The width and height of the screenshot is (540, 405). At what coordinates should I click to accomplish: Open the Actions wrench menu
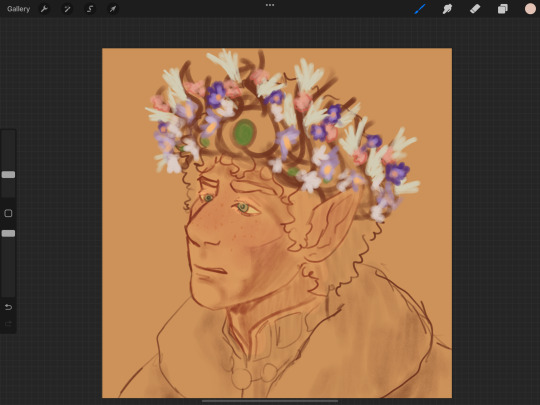44,9
